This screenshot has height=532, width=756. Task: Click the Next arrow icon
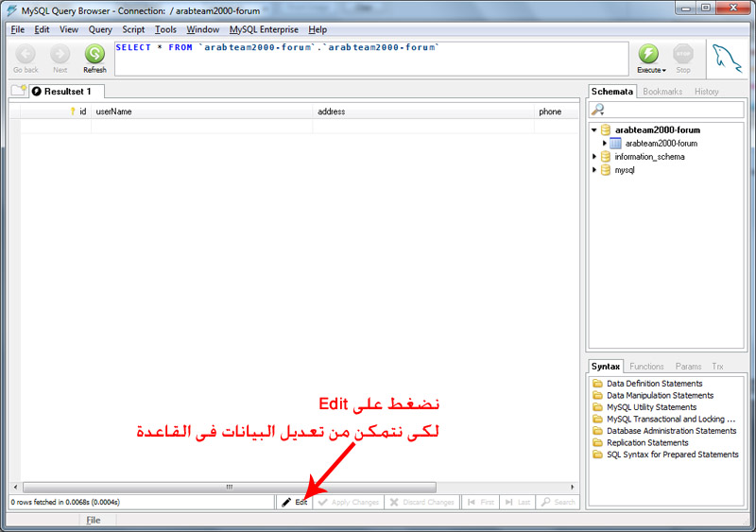[60, 54]
